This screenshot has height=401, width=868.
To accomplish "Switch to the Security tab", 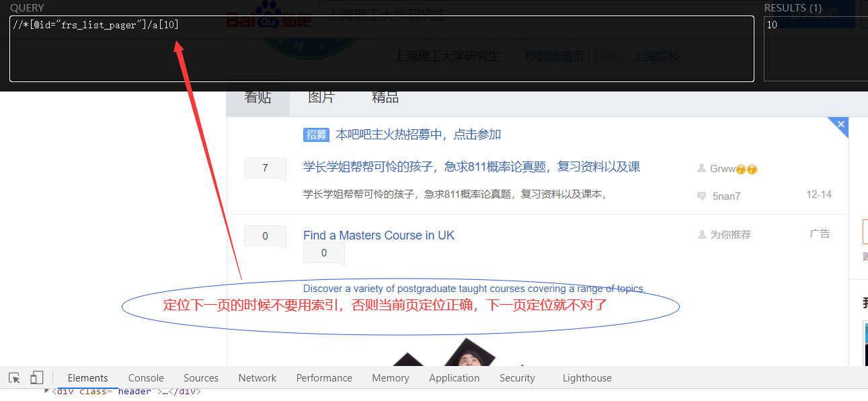I will [x=517, y=377].
